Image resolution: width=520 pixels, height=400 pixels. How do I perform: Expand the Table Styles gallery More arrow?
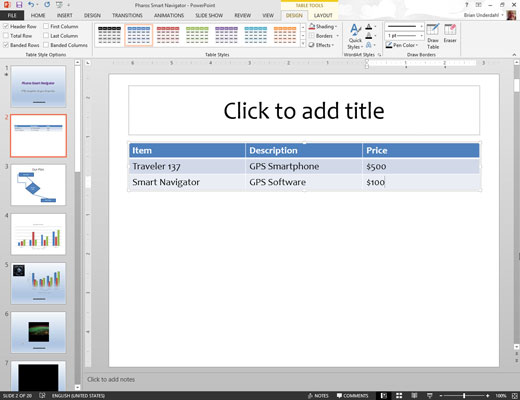[303, 44]
